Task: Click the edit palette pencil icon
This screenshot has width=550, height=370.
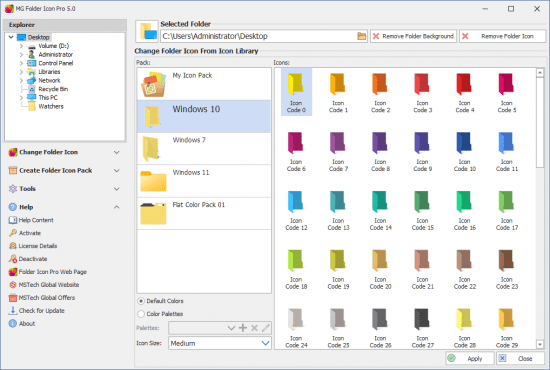Action: (266, 328)
